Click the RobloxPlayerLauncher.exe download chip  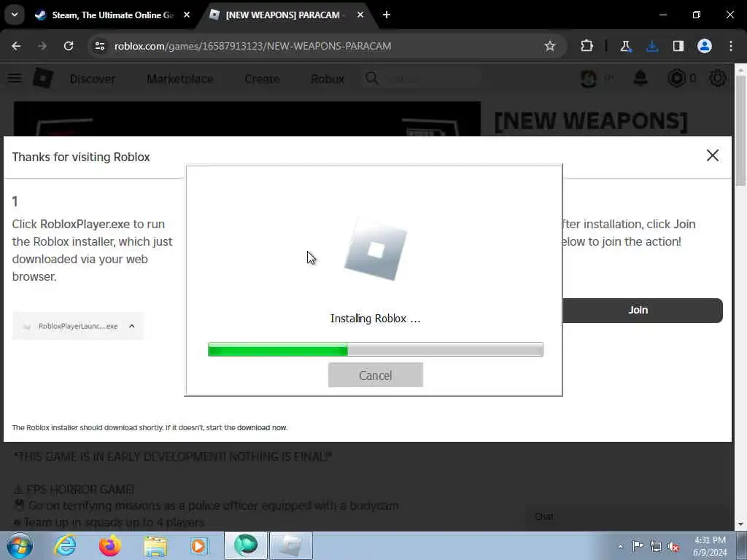click(78, 326)
